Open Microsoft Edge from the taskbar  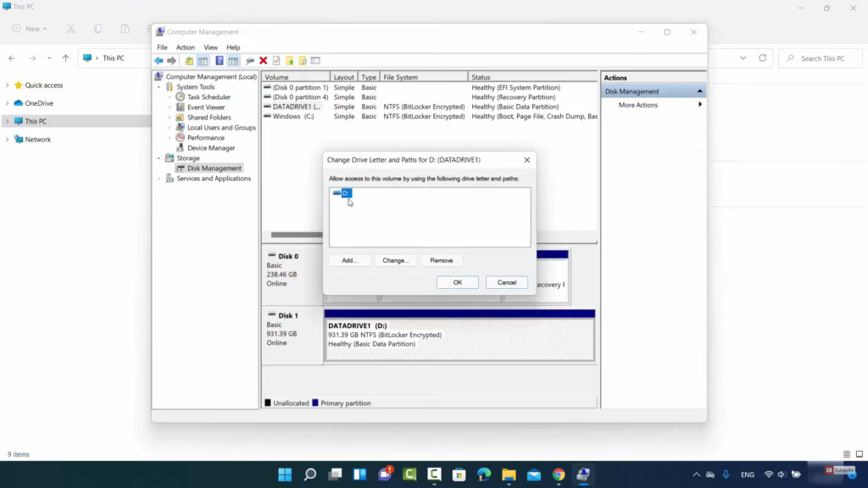pyautogui.click(x=484, y=474)
